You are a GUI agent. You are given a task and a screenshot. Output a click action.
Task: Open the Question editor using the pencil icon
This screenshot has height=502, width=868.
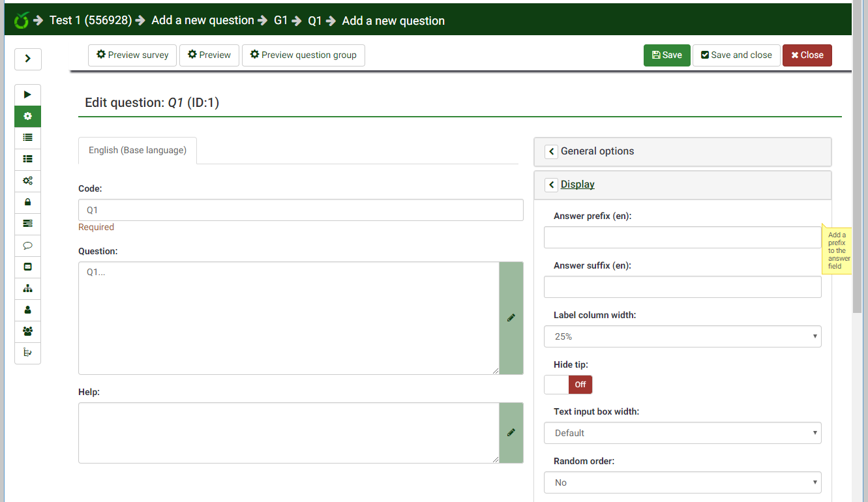pos(511,317)
